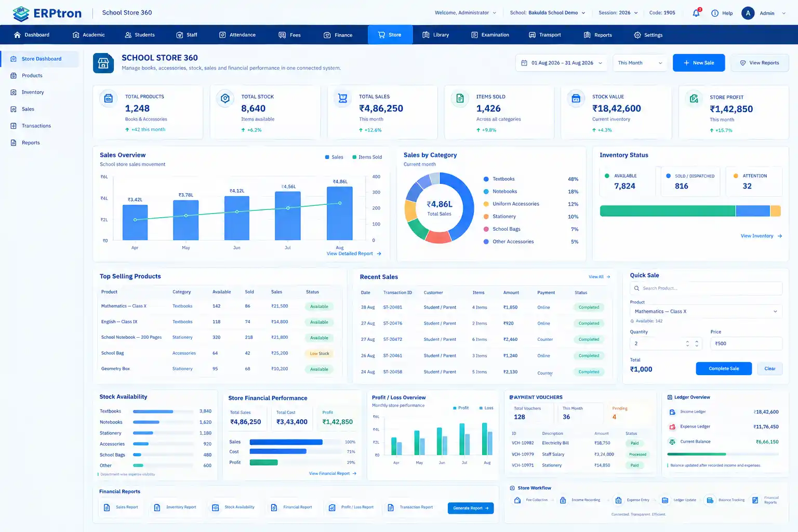
Task: Expand the This Month period dropdown
Action: [640, 63]
